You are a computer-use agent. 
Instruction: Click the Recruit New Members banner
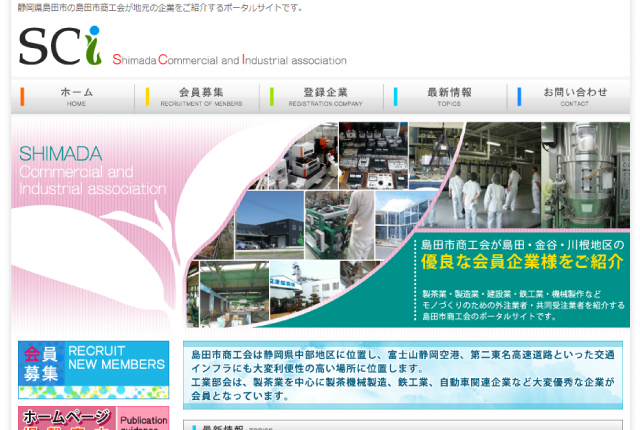tap(93, 370)
